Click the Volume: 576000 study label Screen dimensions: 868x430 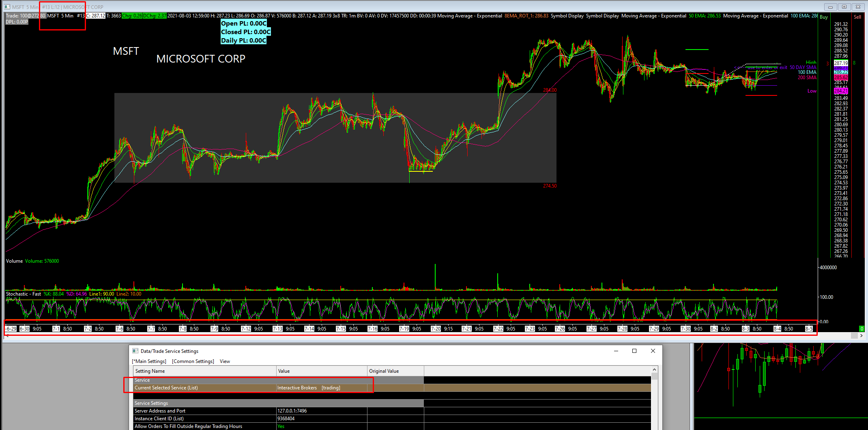(42, 261)
